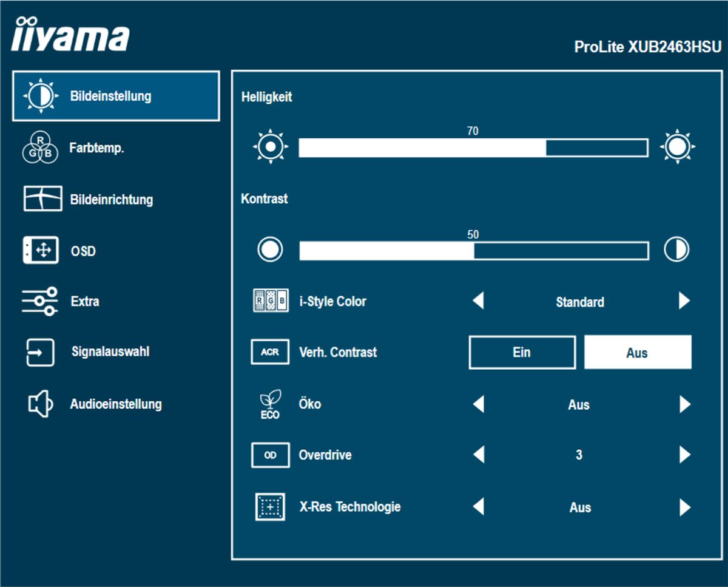Image resolution: width=728 pixels, height=587 pixels.
Task: Click the i-Style Color label
Action: [333, 301]
